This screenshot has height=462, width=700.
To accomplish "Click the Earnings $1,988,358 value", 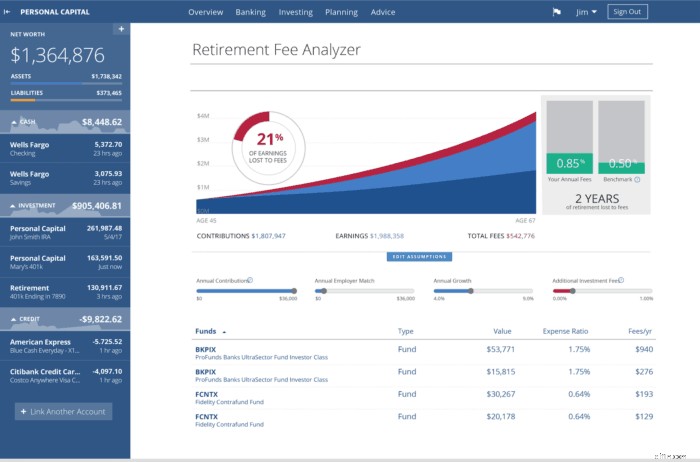I will [x=387, y=236].
